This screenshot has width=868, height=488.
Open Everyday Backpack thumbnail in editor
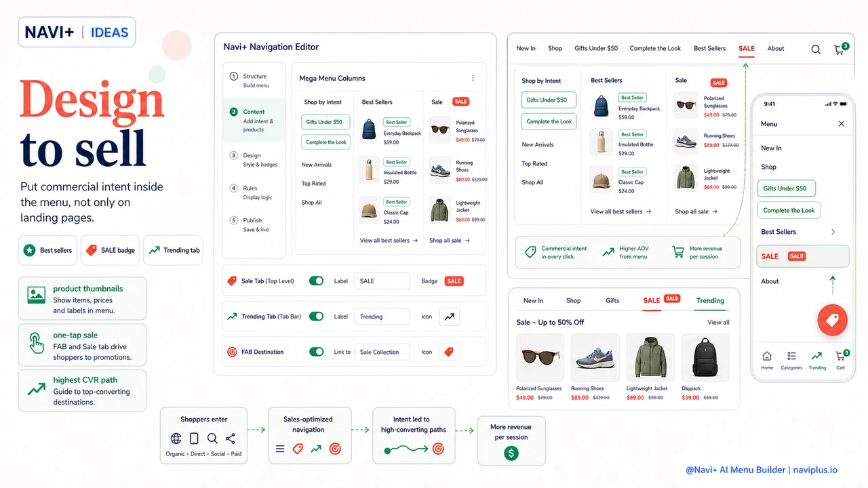pos(370,129)
